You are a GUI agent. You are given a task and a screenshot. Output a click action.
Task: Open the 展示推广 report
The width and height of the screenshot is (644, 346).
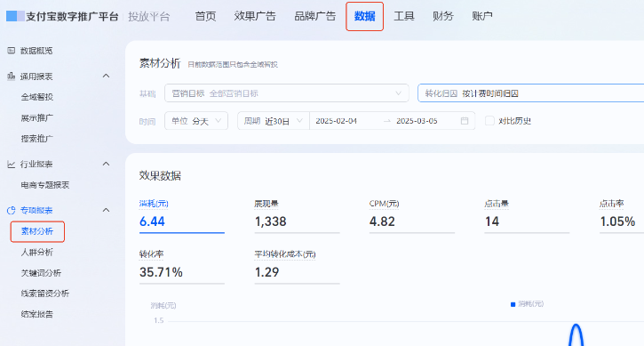[37, 118]
